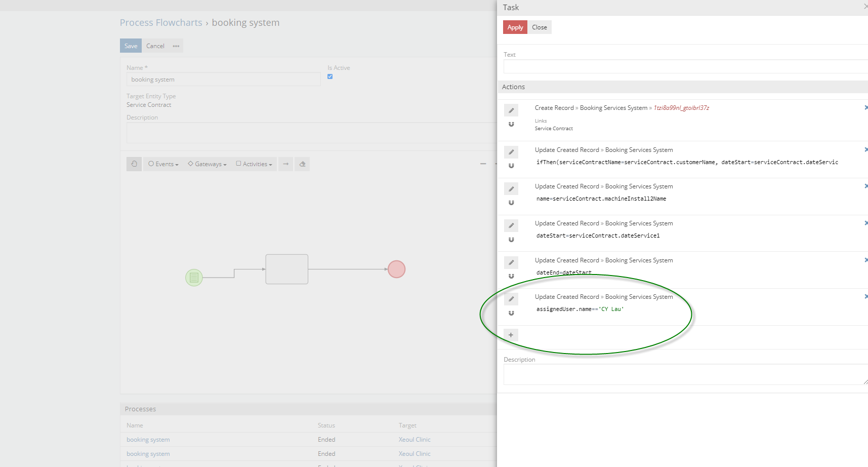Toggle the Is Active checkbox
This screenshot has height=467, width=868.
[x=330, y=76]
